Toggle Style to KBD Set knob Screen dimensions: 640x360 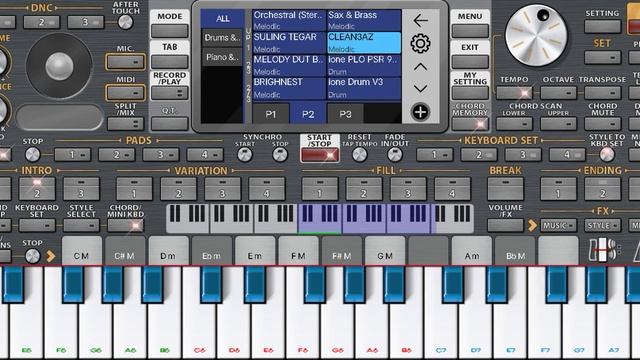coord(607,154)
